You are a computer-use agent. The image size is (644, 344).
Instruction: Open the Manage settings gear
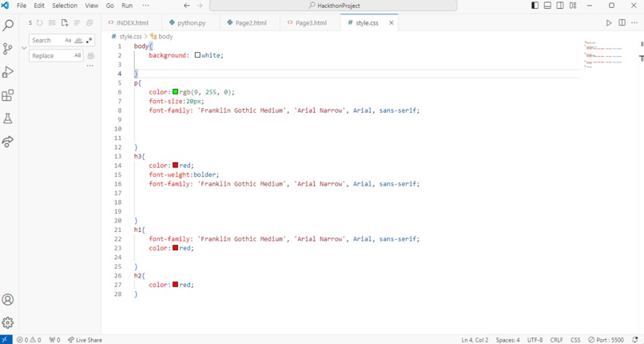(x=7, y=322)
